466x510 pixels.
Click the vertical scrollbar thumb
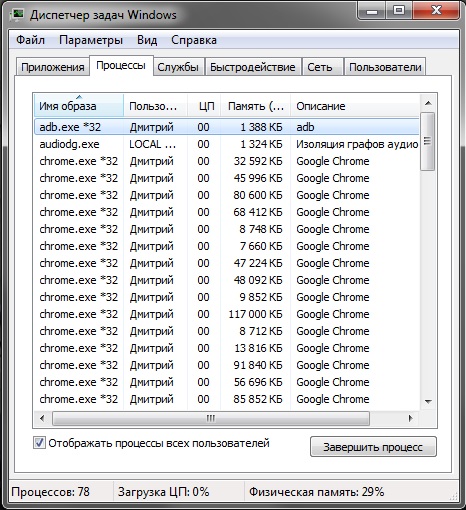click(x=428, y=141)
